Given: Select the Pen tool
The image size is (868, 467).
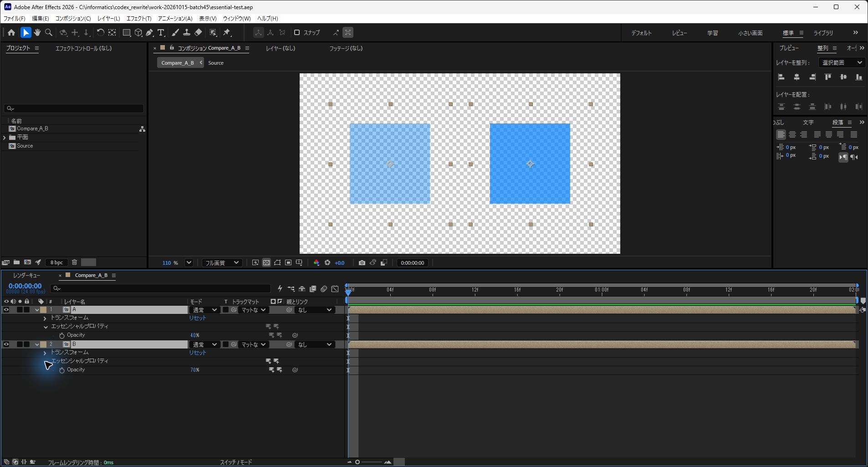Looking at the screenshot, I should (149, 33).
